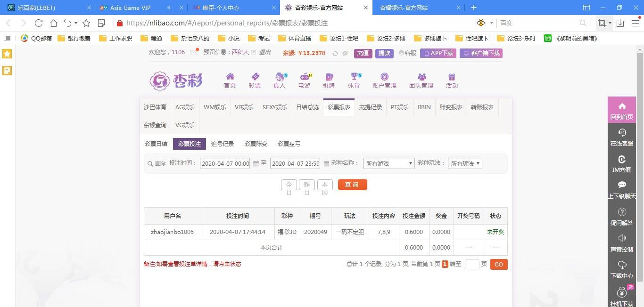Click the 充值 recharge button
Screen dimensions: 644x307
363,53
